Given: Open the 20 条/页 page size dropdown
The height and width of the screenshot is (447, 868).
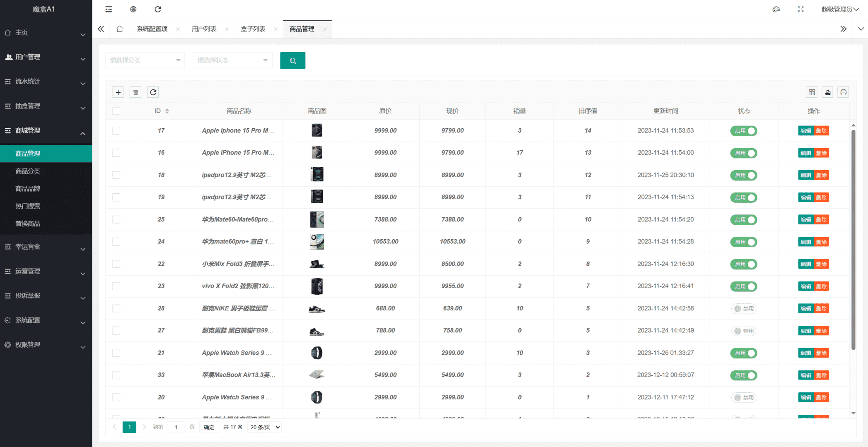Looking at the screenshot, I should point(264,427).
